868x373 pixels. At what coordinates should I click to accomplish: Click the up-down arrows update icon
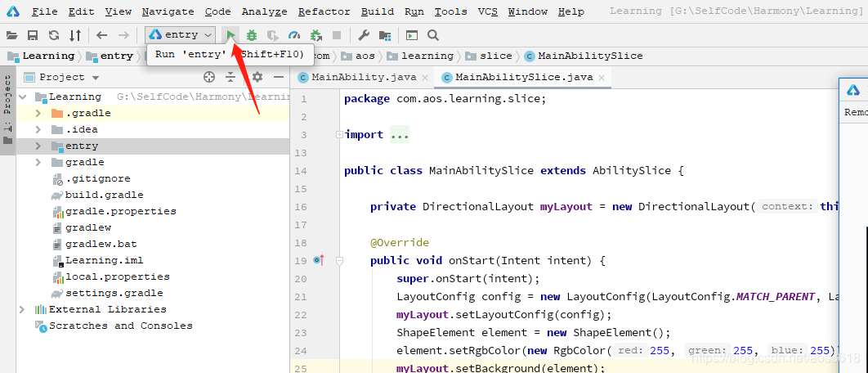[x=74, y=35]
